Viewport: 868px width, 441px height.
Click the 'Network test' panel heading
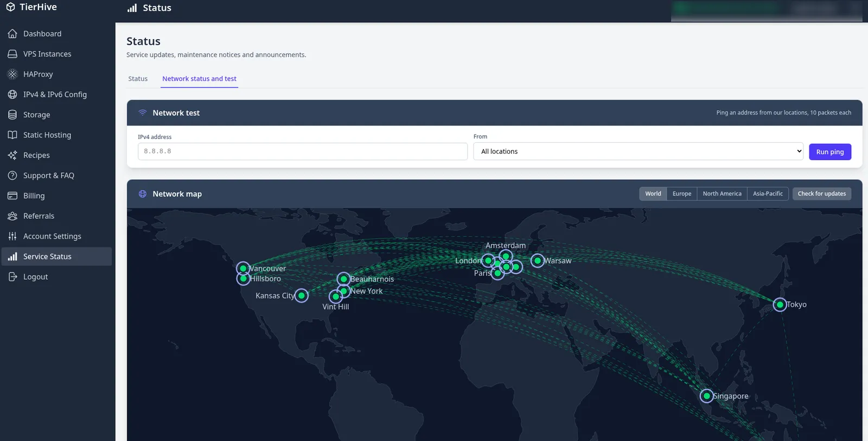coord(176,113)
